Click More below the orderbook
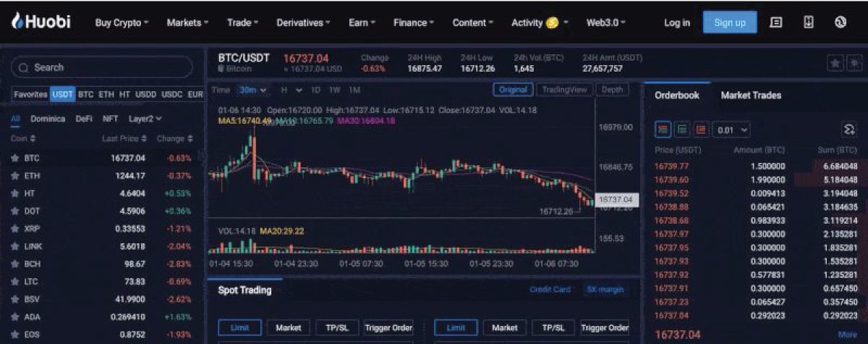Image resolution: width=868 pixels, height=344 pixels. click(847, 335)
